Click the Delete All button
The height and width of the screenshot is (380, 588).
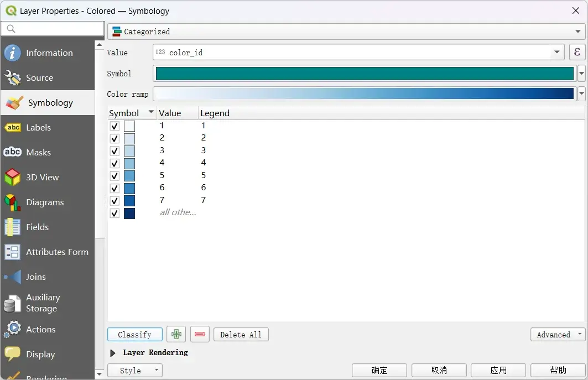coord(241,334)
